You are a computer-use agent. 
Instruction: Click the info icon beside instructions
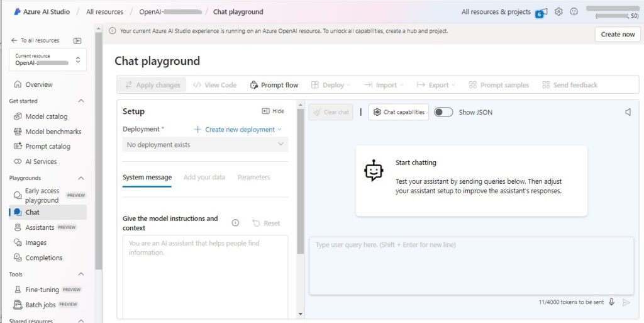click(x=235, y=223)
